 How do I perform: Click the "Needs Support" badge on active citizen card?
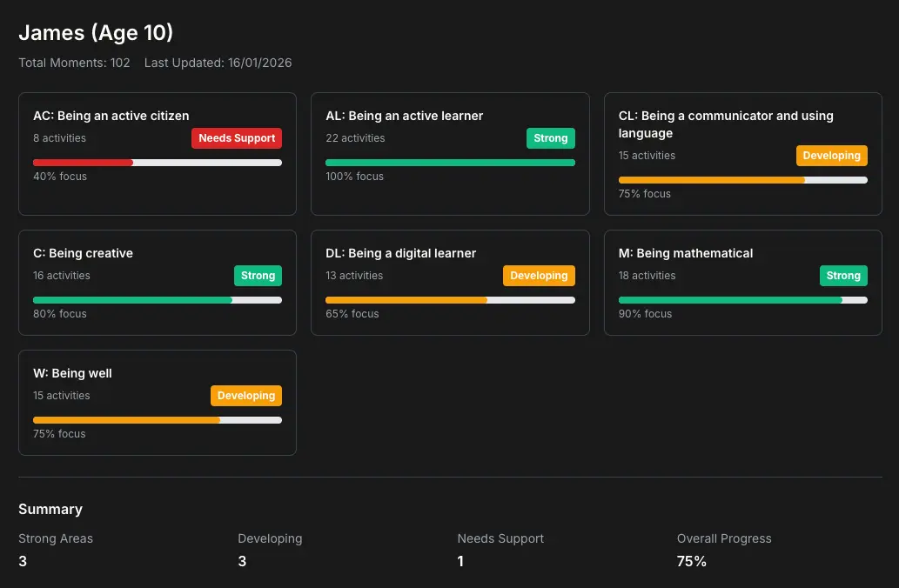(236, 137)
